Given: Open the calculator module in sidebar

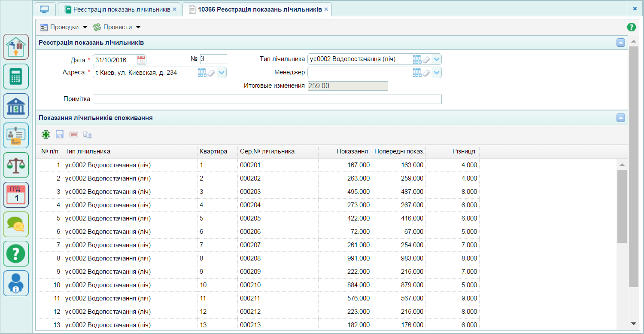Looking at the screenshot, I should point(16,77).
